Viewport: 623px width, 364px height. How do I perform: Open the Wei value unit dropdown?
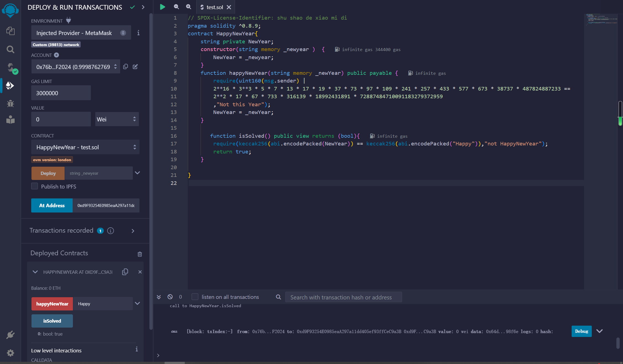117,119
